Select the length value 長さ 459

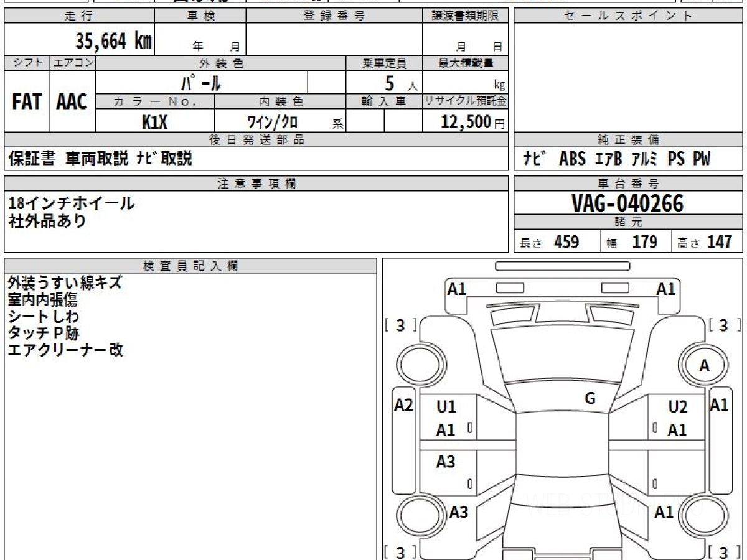pyautogui.click(x=550, y=242)
